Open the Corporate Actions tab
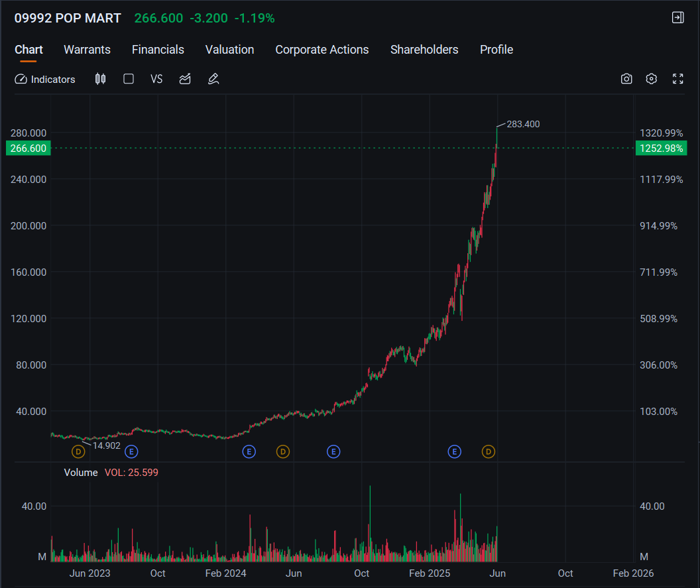The image size is (700, 588). pos(322,50)
